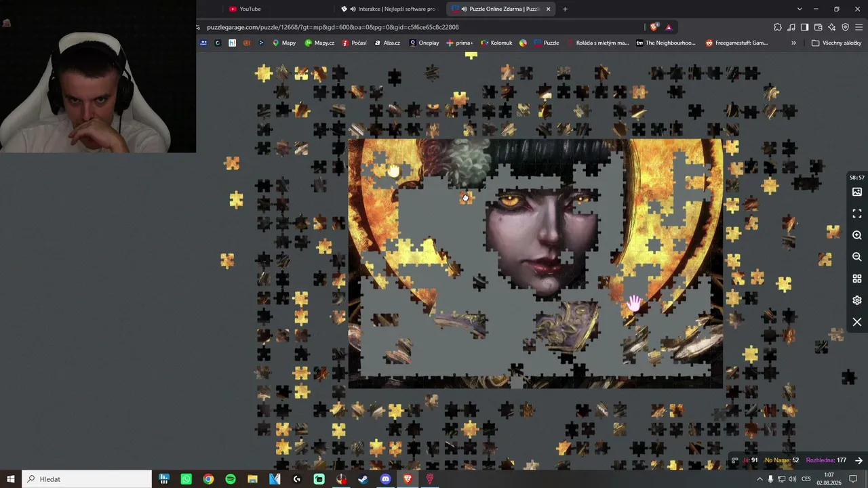Open the Počasí bookmark
868x488 pixels.
pyautogui.click(x=355, y=43)
